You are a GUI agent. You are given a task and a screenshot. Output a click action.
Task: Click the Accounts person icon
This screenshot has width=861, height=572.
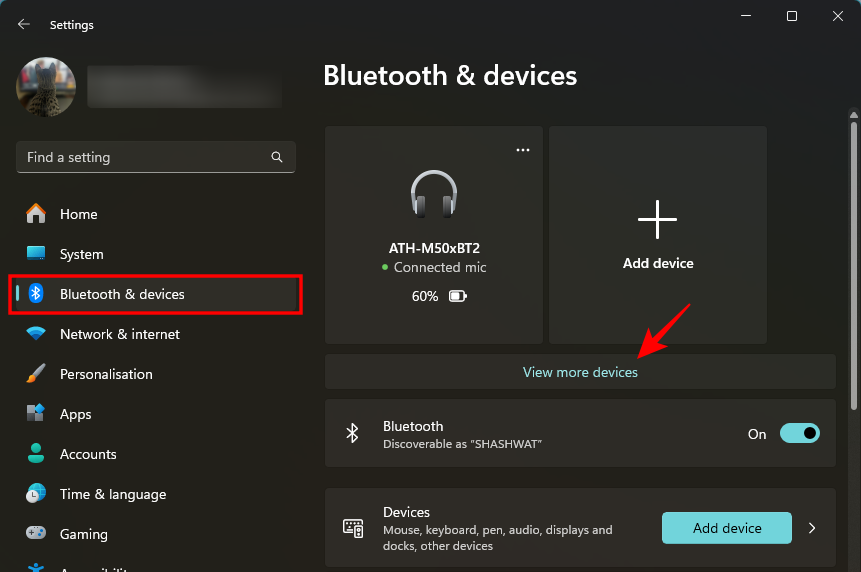coord(36,453)
